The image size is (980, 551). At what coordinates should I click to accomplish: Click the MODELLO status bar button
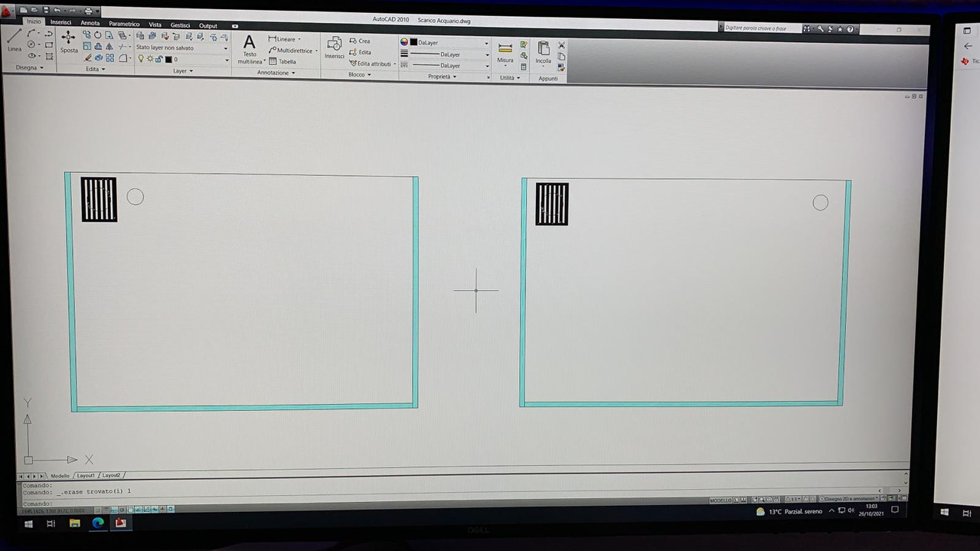(720, 500)
